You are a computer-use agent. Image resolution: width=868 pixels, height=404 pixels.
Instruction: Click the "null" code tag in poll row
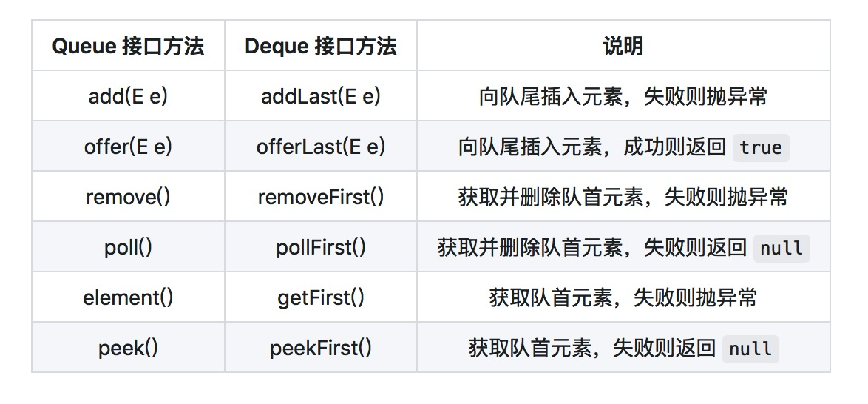tap(781, 248)
